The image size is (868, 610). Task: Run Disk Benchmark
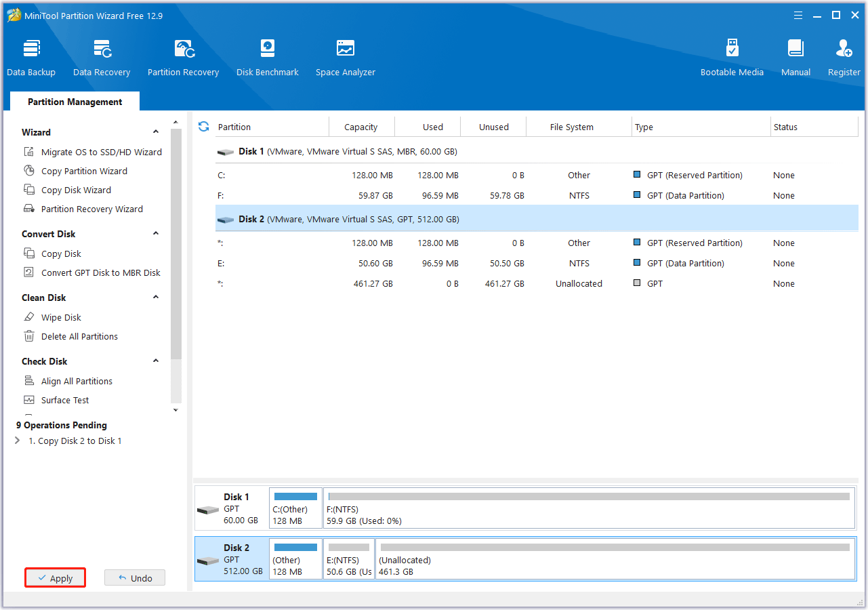click(x=267, y=56)
